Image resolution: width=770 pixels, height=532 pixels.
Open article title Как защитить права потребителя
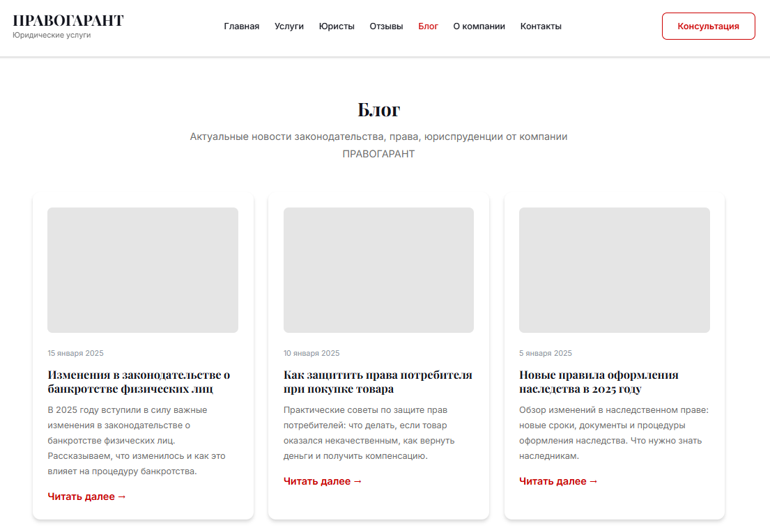tap(378, 382)
